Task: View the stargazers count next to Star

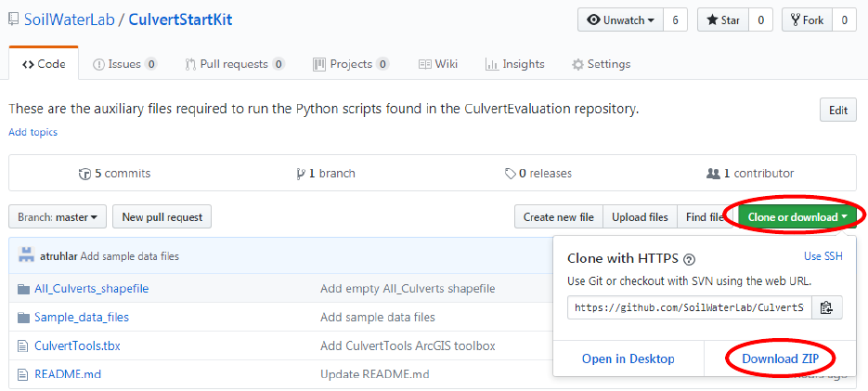Action: [x=760, y=20]
